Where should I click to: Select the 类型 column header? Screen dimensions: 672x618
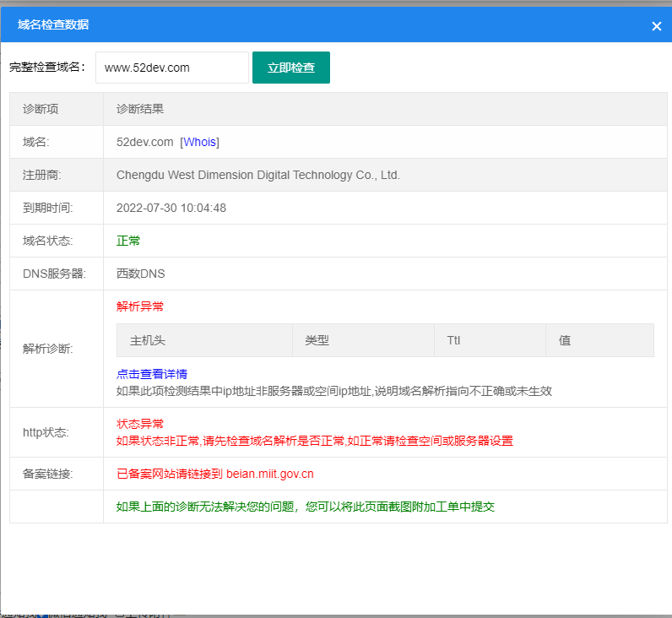(317, 340)
